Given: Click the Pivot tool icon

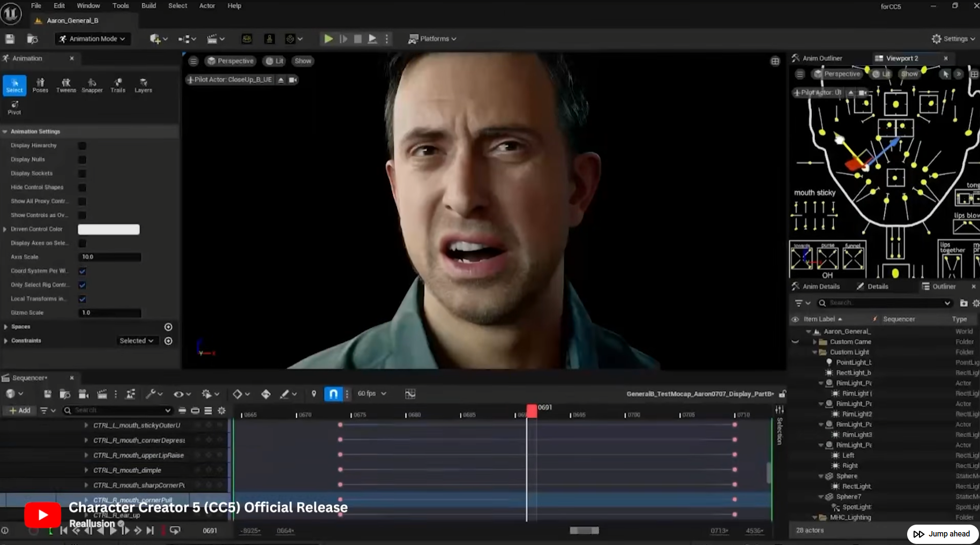Looking at the screenshot, I should point(14,107).
